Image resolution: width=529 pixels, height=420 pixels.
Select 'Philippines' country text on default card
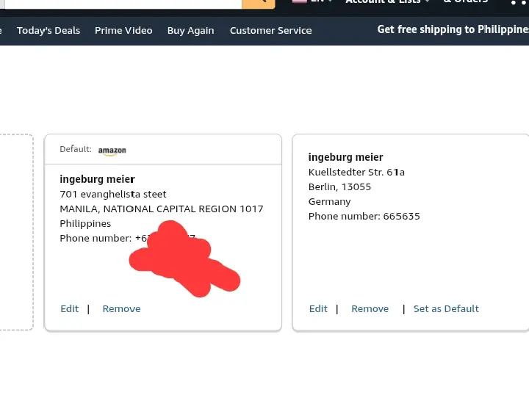(85, 223)
